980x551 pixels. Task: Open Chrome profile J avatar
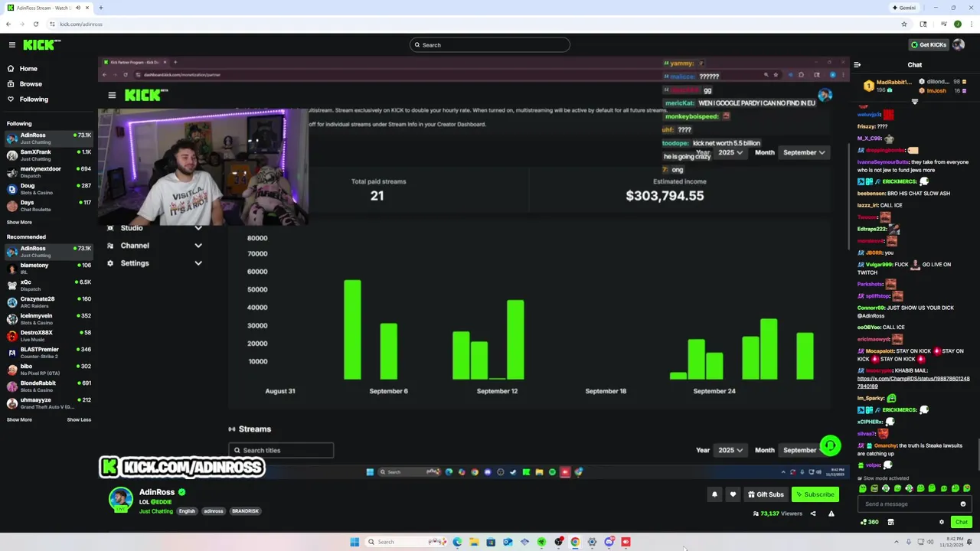pos(957,24)
